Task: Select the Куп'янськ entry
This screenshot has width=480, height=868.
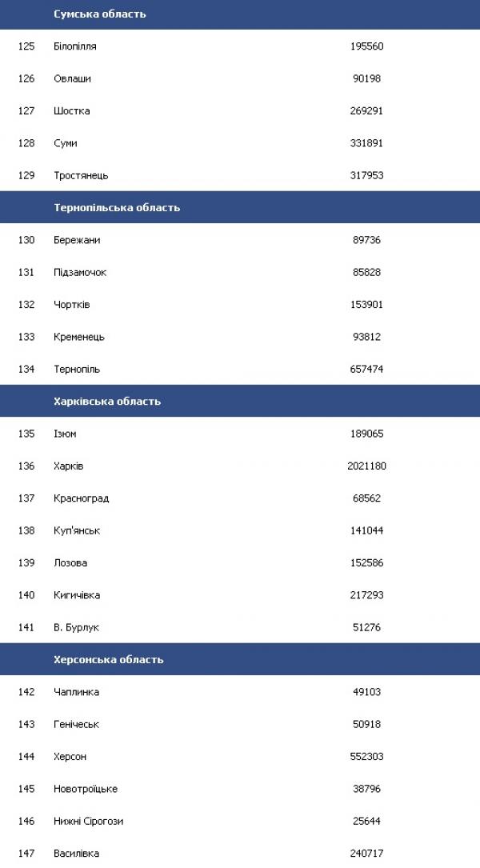Action: coord(77,530)
